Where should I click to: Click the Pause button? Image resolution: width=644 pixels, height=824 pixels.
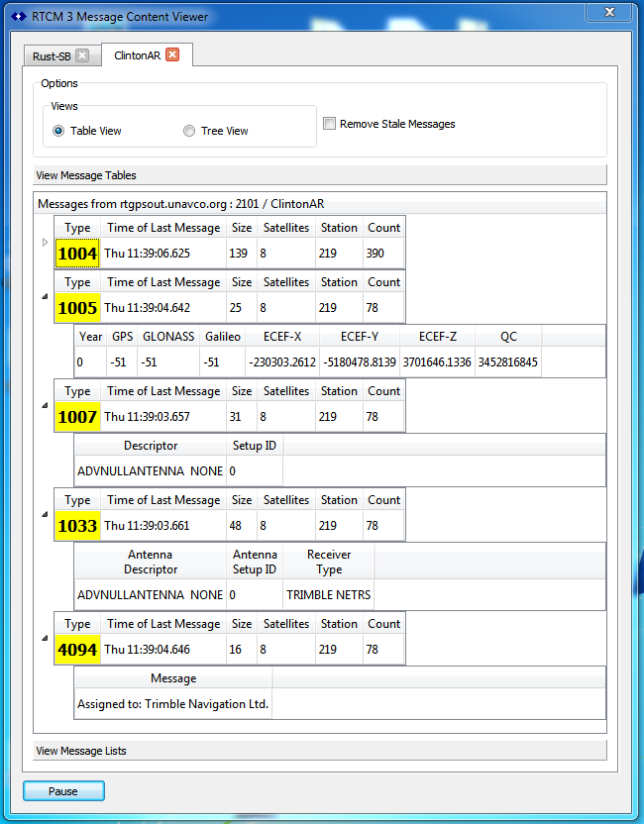click(x=63, y=791)
